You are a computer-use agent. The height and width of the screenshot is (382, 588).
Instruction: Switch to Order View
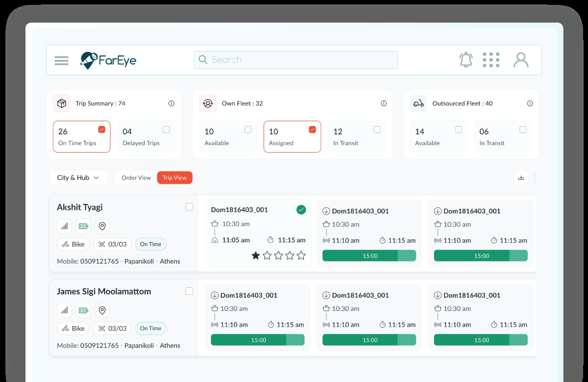[x=136, y=178]
